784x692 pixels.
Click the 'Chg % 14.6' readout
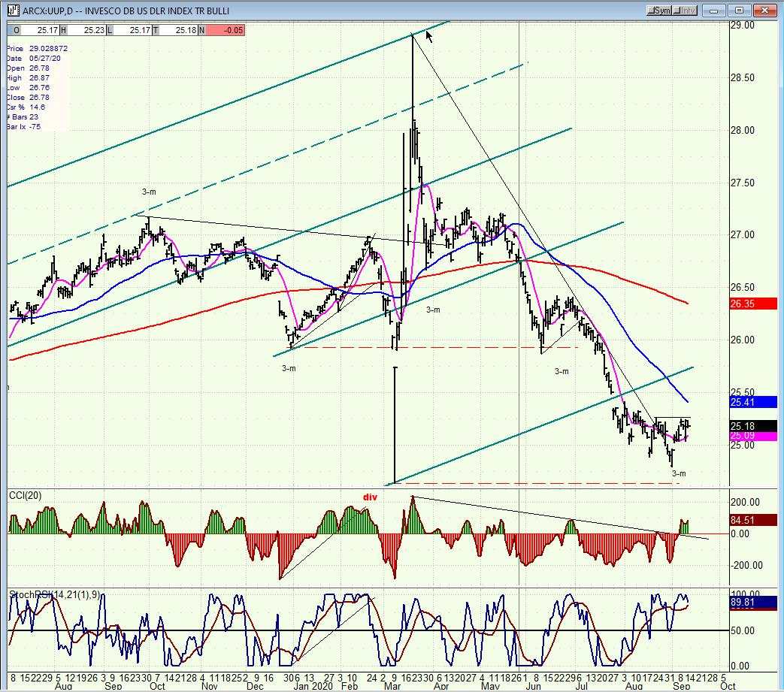tap(26, 107)
